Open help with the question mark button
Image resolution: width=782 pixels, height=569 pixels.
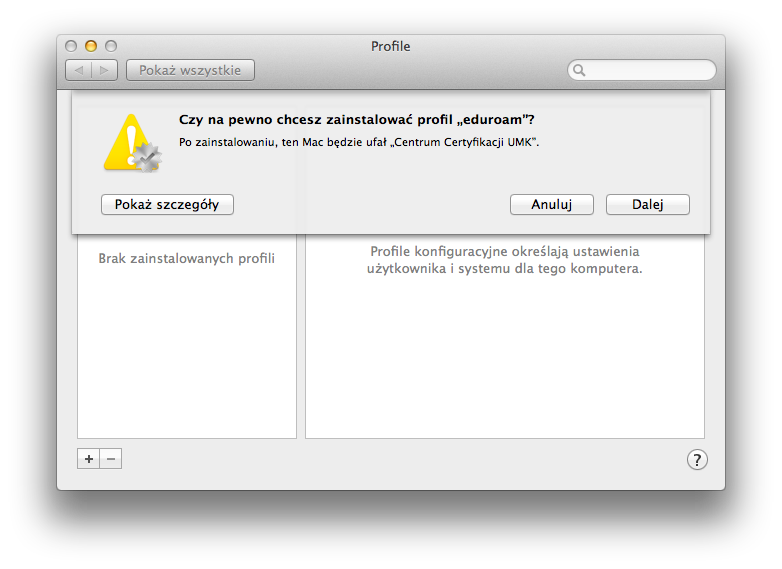pos(697,460)
